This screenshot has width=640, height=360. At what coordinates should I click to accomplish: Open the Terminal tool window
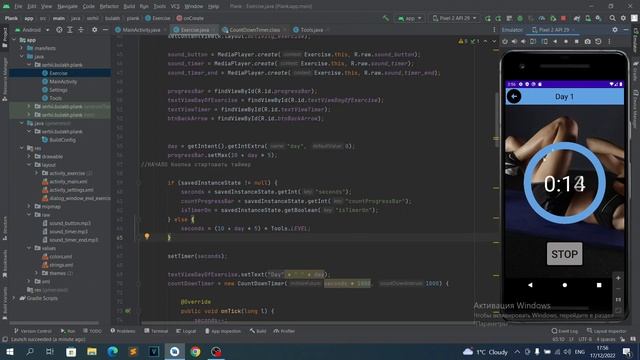coord(156,331)
